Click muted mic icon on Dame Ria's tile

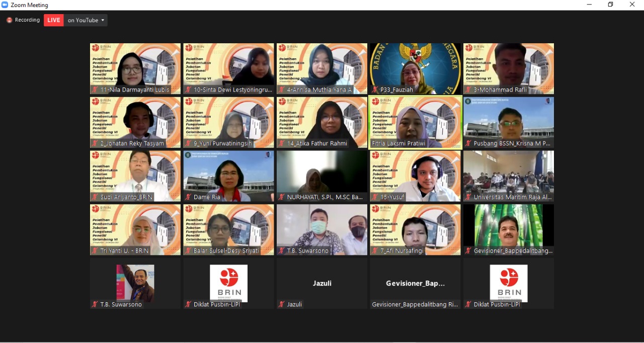pos(188,197)
